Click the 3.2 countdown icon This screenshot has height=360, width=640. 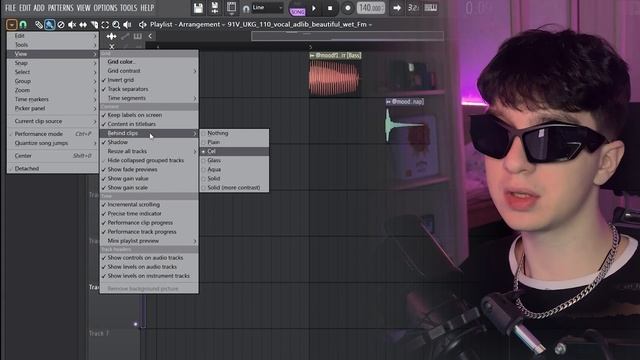413,8
